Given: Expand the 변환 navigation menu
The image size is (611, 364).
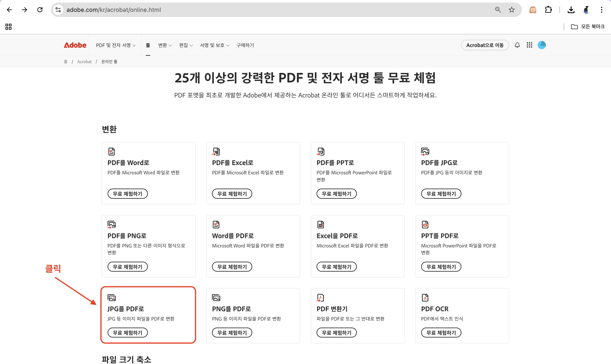Looking at the screenshot, I should tap(165, 45).
